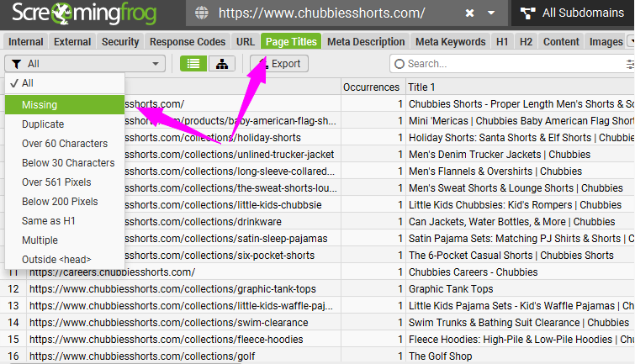Viewport: 635px width, 364px height.
Task: Select Over 60 Characters filter
Action: (65, 143)
